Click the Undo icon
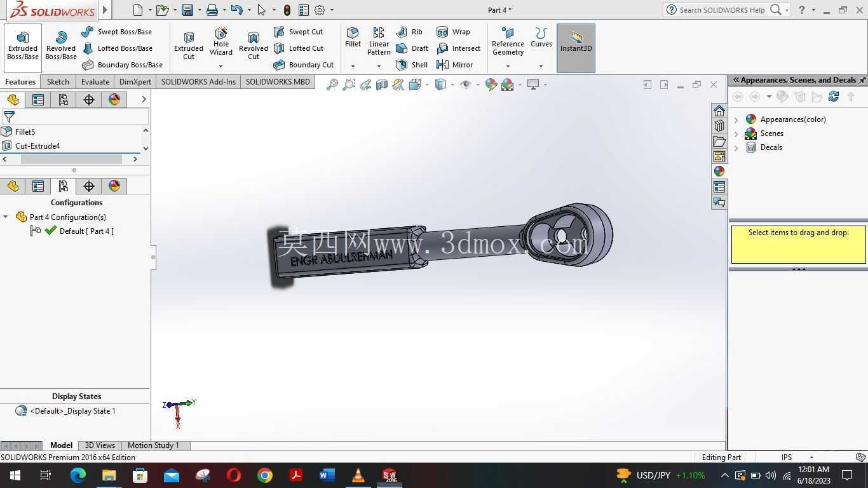 (x=236, y=10)
